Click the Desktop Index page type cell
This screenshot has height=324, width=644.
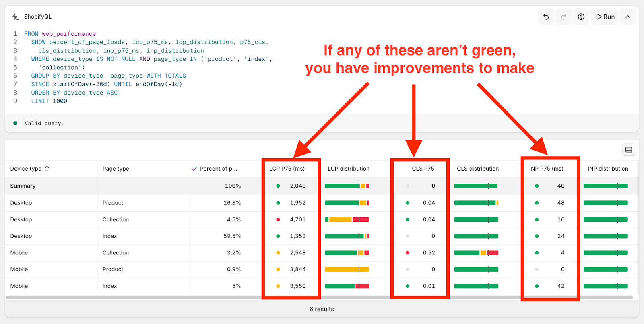(110, 236)
